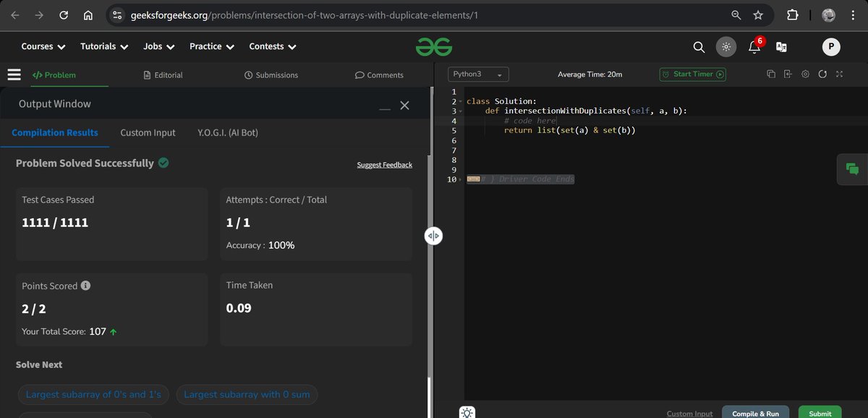Expand the Contests menu
Image resolution: width=868 pixels, height=418 pixels.
[273, 46]
